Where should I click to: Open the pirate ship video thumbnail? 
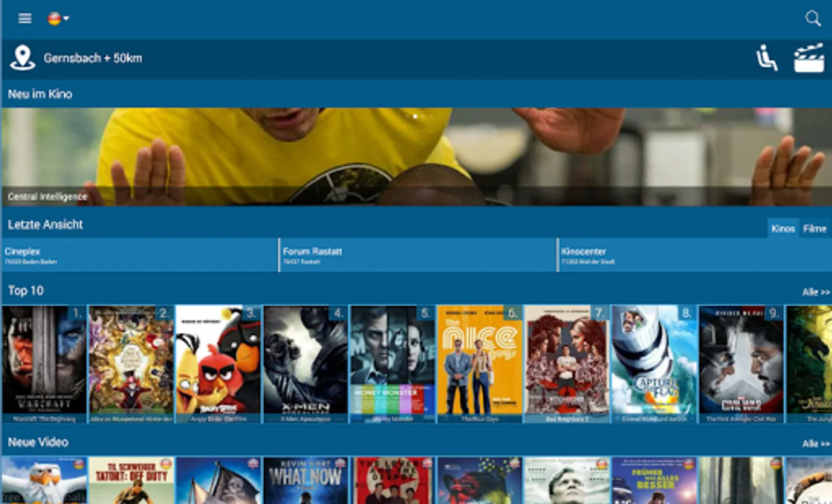218,480
